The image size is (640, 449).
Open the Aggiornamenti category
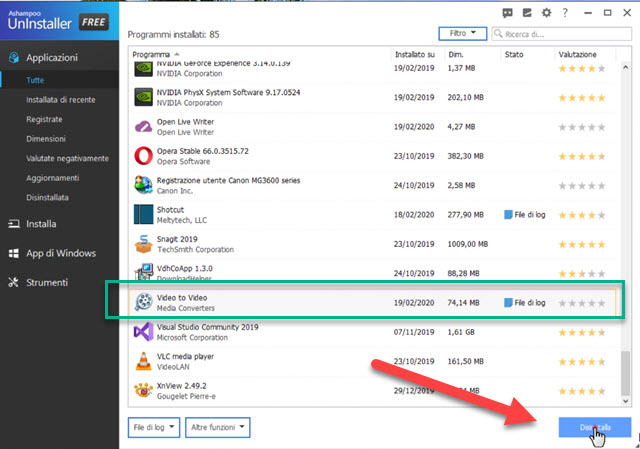[x=53, y=178]
